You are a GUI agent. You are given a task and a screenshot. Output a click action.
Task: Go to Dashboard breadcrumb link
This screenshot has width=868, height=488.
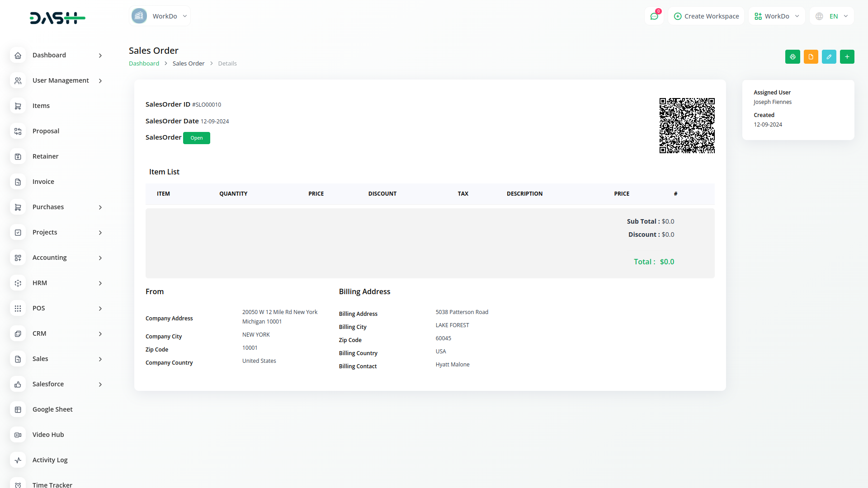click(x=144, y=64)
